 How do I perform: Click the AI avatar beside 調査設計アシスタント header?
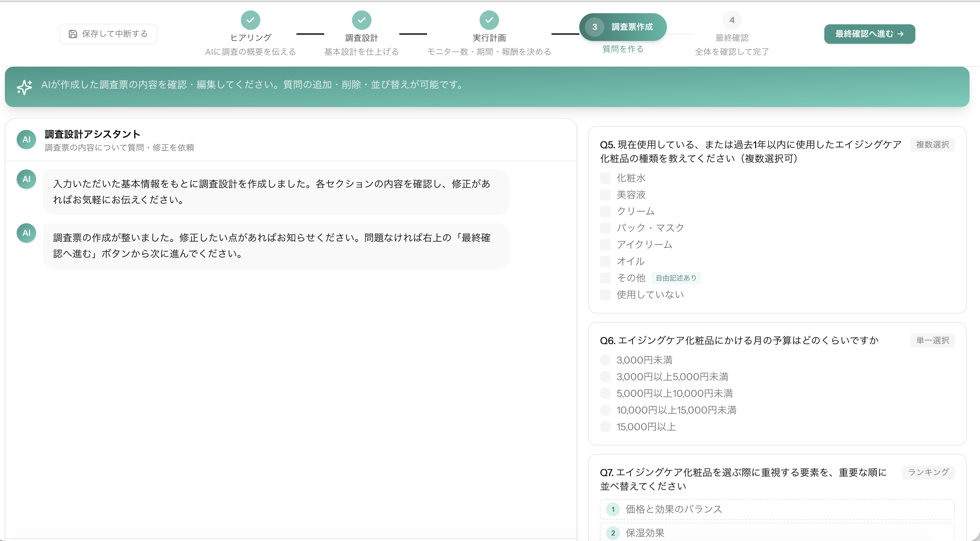pos(26,140)
